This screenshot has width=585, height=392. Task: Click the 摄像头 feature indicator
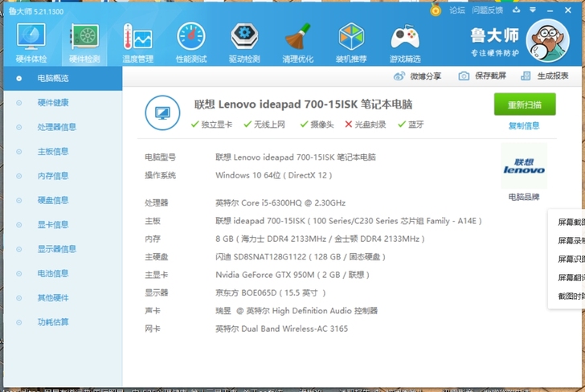(317, 125)
